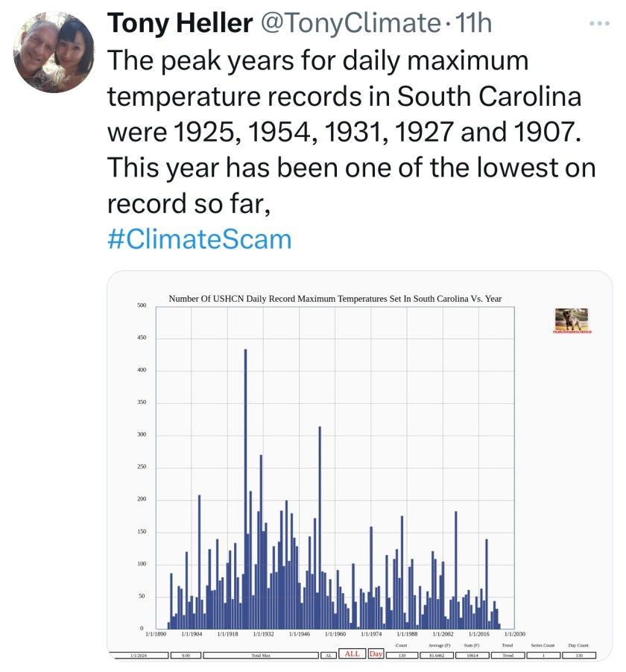Click the Average (F) value field
Image resolution: width=626 pixels, height=672 pixels.
pos(436,655)
